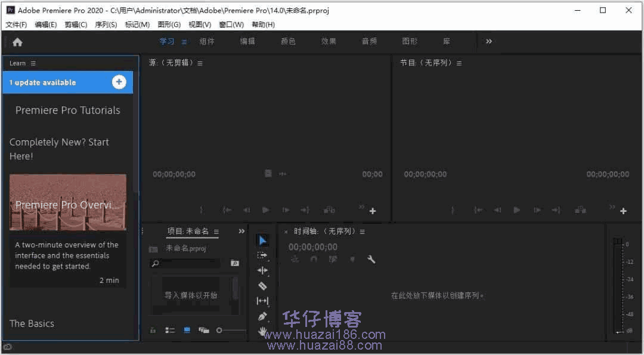Open the Learn panel menu
This screenshot has width=644, height=355.
click(33, 63)
